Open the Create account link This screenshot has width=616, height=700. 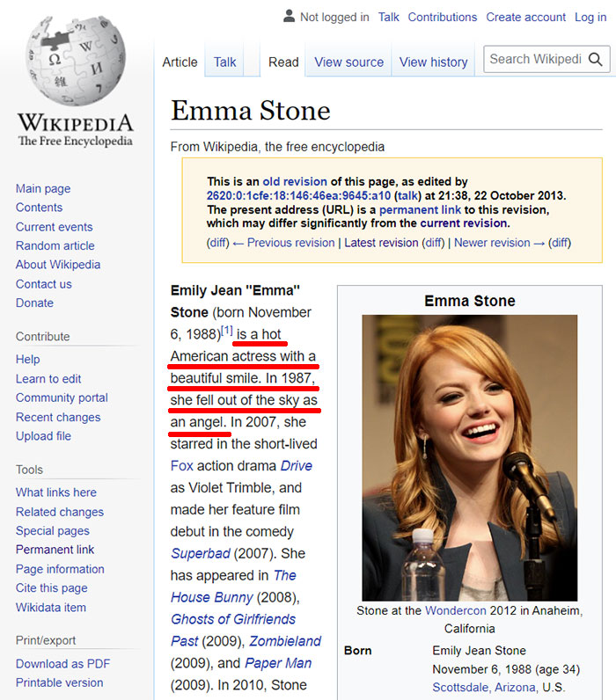click(x=525, y=17)
